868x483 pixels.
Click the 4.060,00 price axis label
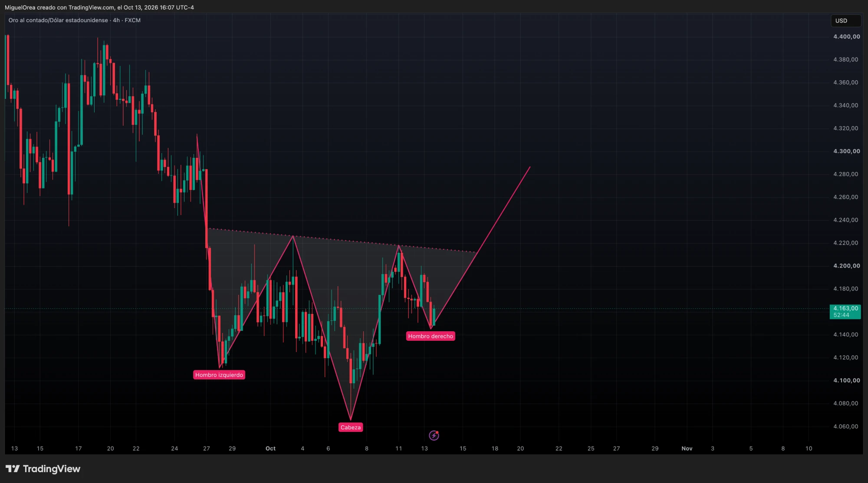coord(845,427)
